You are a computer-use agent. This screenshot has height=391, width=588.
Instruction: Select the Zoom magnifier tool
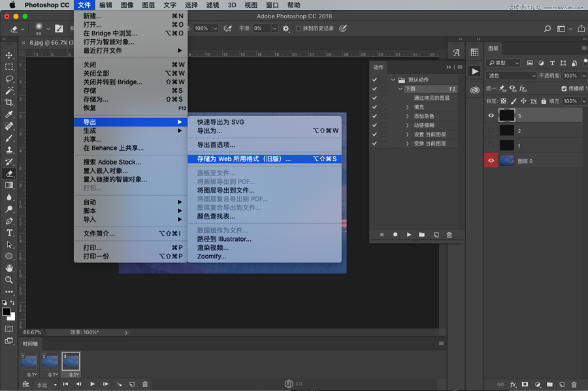[9, 279]
